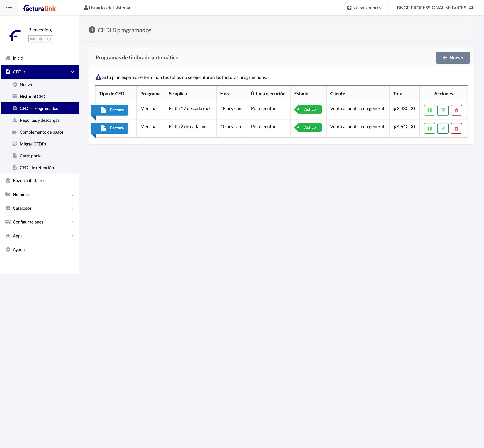Image resolution: width=484 pixels, height=448 pixels.
Task: Click the power logout icon
Action: (49, 39)
